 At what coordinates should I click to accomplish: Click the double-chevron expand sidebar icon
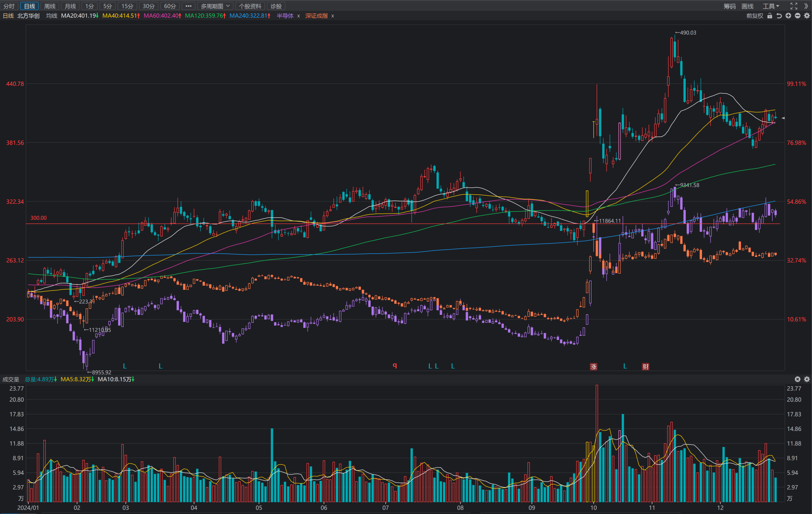pyautogui.click(x=806, y=6)
